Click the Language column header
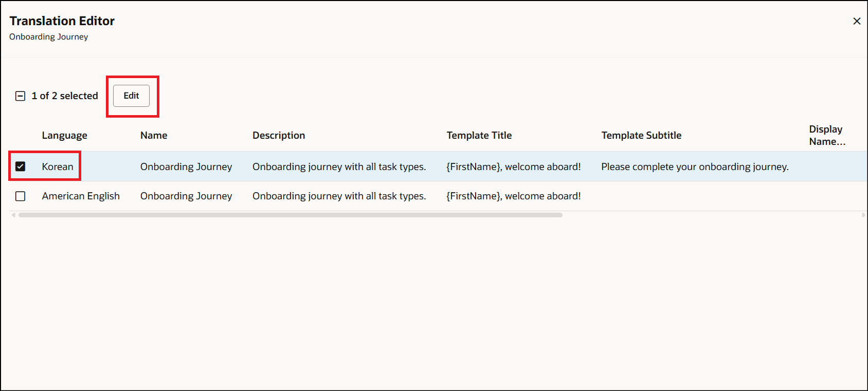The width and height of the screenshot is (868, 391). click(64, 135)
